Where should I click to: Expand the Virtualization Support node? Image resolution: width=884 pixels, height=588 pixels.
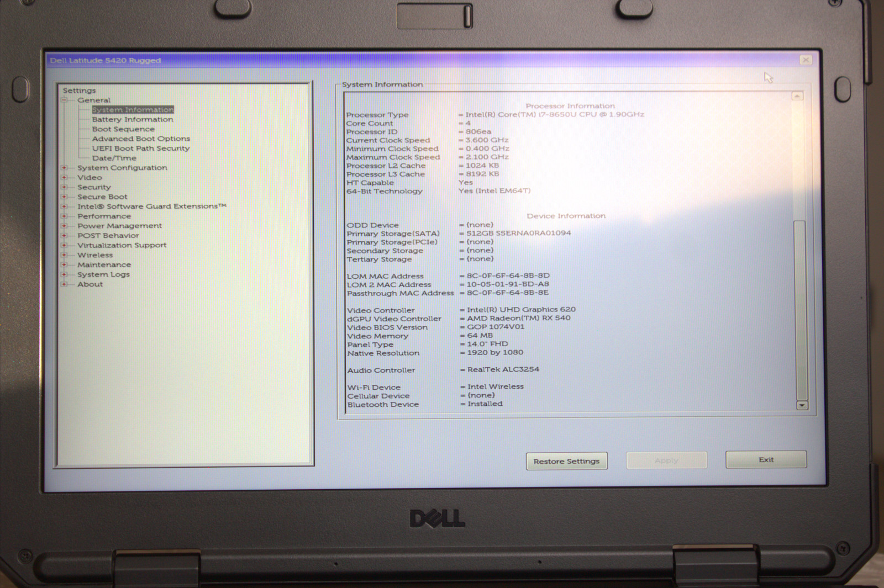(64, 245)
